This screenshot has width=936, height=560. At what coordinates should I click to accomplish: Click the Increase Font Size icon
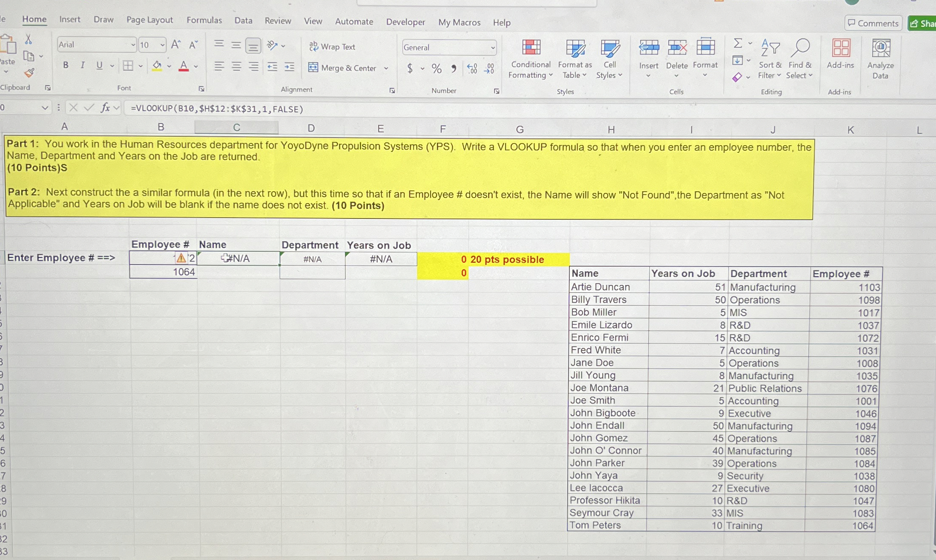(176, 44)
